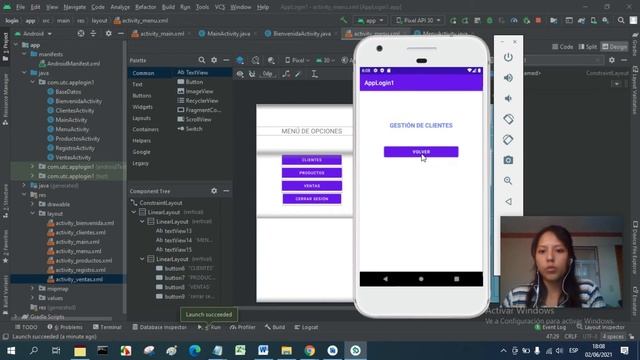Viewport: 640px width, 360px height.
Task: Toggle the design view options eye icon
Action: coord(240,74)
